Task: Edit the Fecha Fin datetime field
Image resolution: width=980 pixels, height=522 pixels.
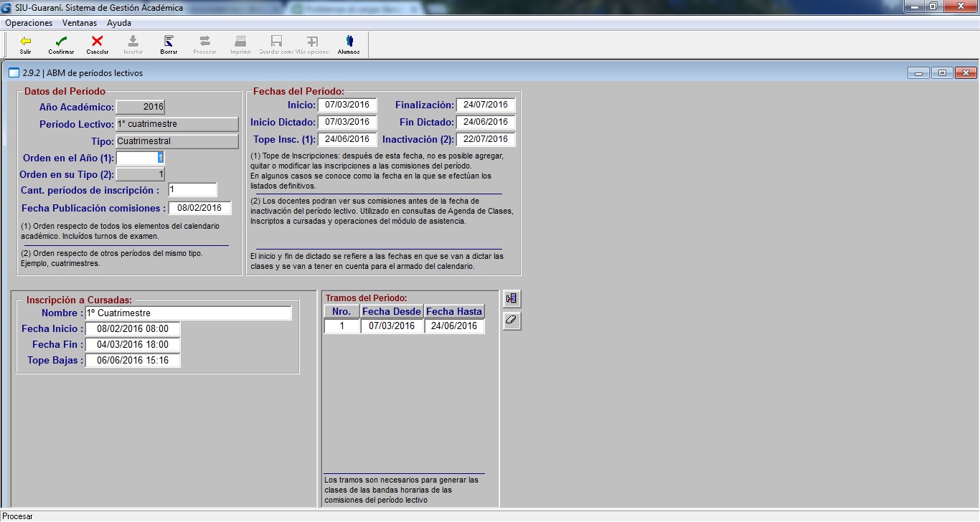Action: pos(133,345)
